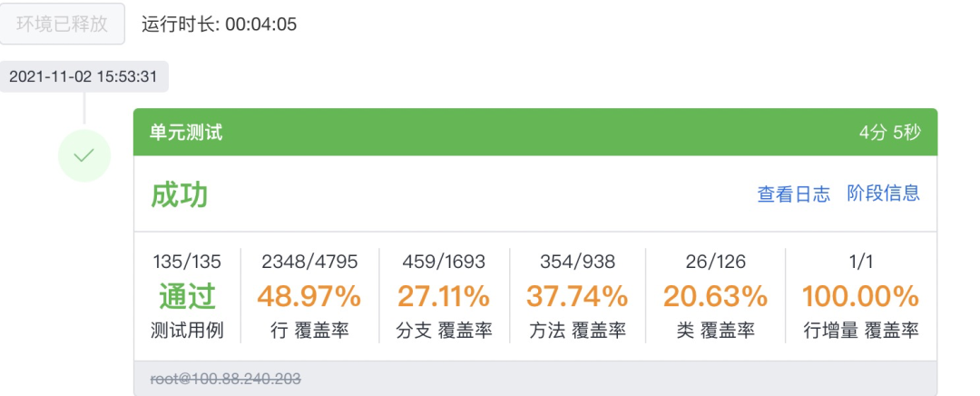The image size is (980, 396).
Task: Click the 单元测试 stage header title
Action: 186,133
